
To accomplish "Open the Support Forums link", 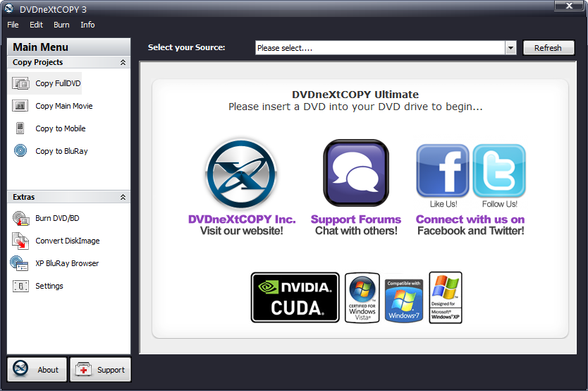I will click(356, 219).
